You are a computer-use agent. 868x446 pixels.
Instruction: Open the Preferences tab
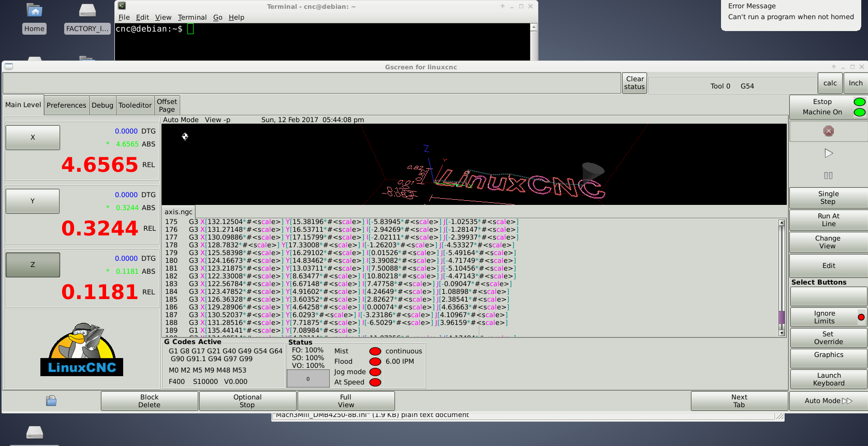click(66, 105)
